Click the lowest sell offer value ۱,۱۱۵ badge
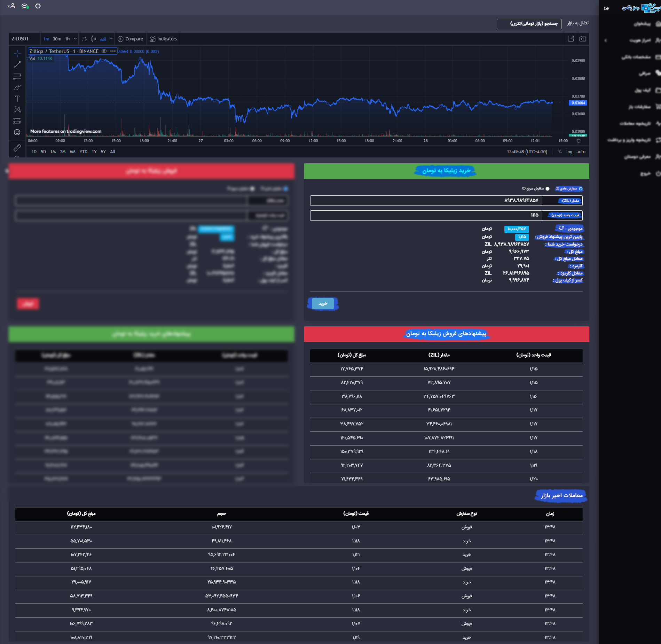Viewport: 661px width, 644px height. click(x=522, y=237)
